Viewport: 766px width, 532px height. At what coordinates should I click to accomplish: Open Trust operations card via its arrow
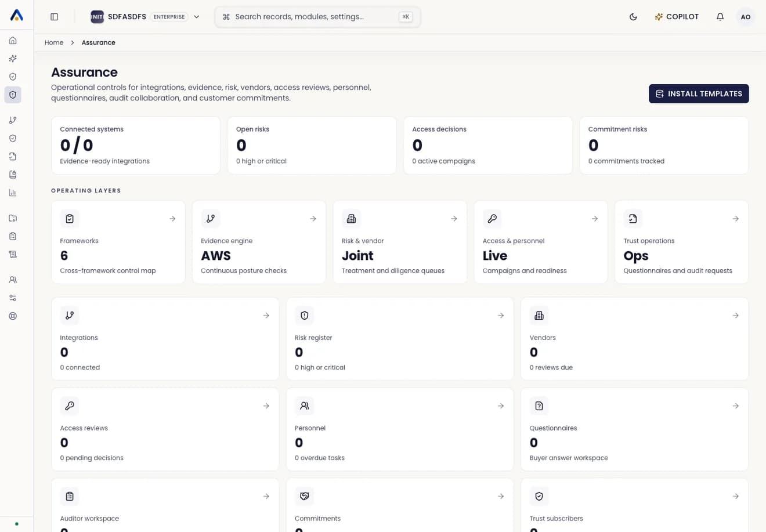point(735,219)
